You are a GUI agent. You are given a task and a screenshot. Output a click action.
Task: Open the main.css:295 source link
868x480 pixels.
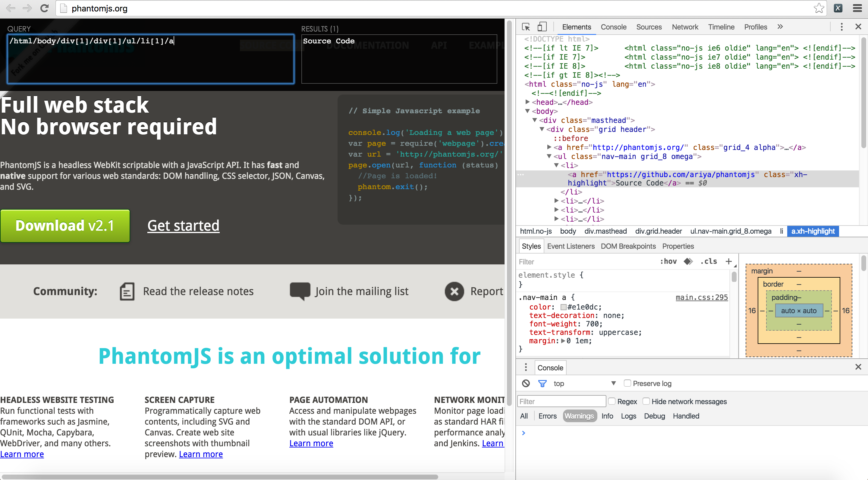click(702, 297)
